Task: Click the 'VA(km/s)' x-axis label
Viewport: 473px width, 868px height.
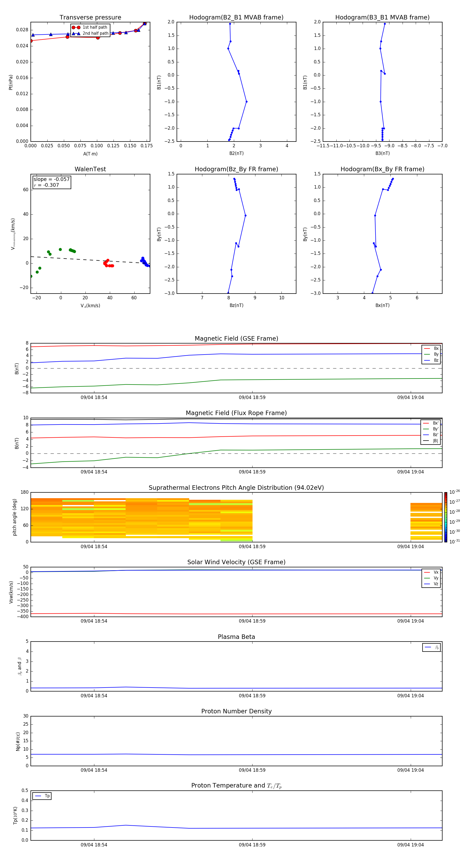Action: click(90, 306)
